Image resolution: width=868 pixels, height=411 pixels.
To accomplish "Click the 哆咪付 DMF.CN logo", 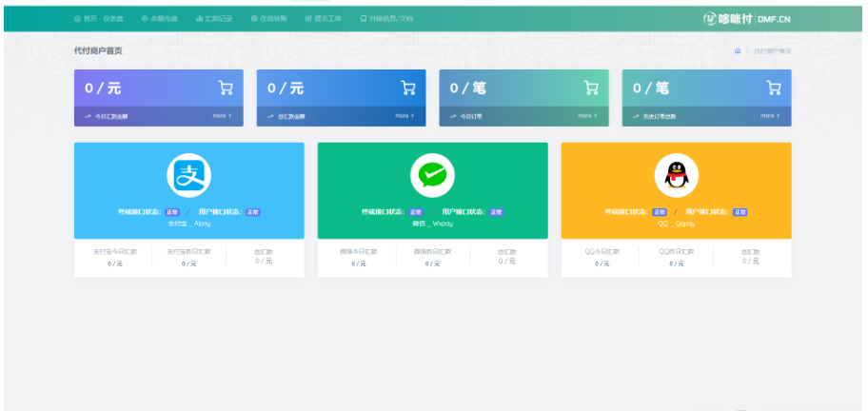I will point(747,19).
